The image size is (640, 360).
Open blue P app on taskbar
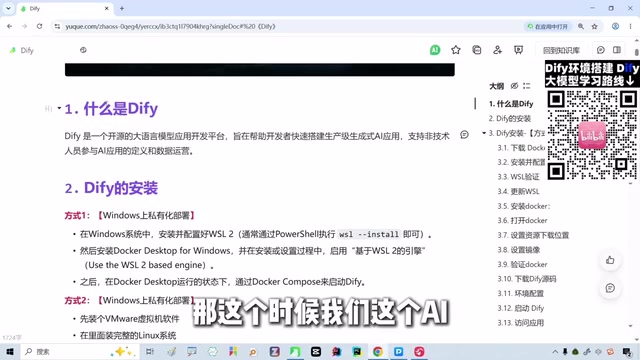(398, 351)
